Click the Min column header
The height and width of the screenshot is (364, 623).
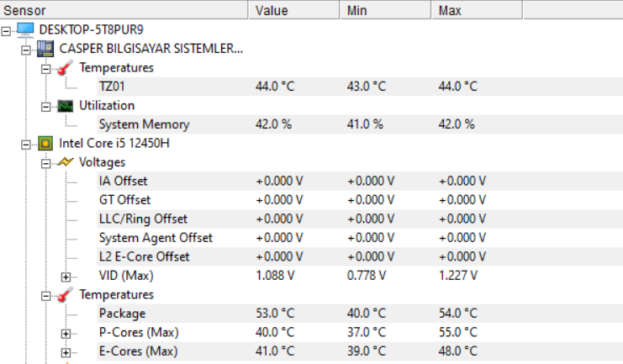coord(385,10)
